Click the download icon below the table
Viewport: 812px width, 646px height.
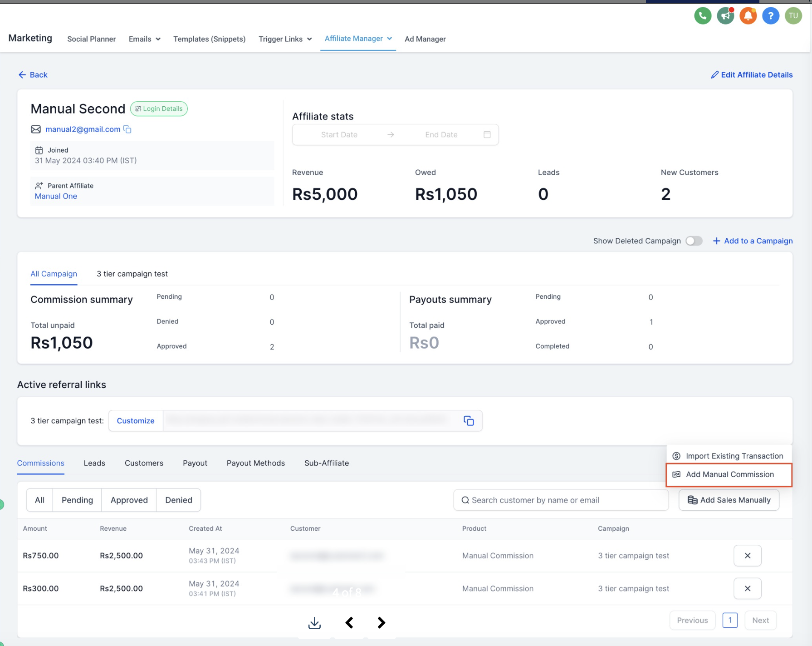[314, 623]
